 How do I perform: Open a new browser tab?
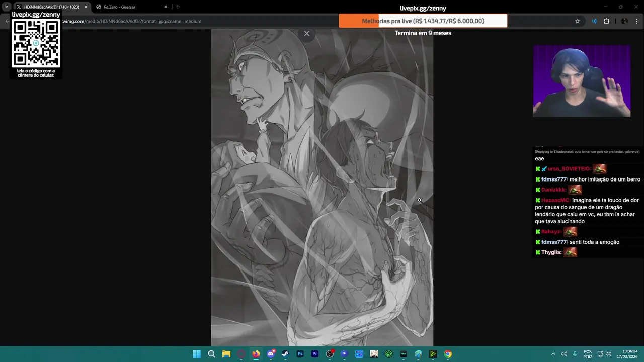tap(178, 7)
